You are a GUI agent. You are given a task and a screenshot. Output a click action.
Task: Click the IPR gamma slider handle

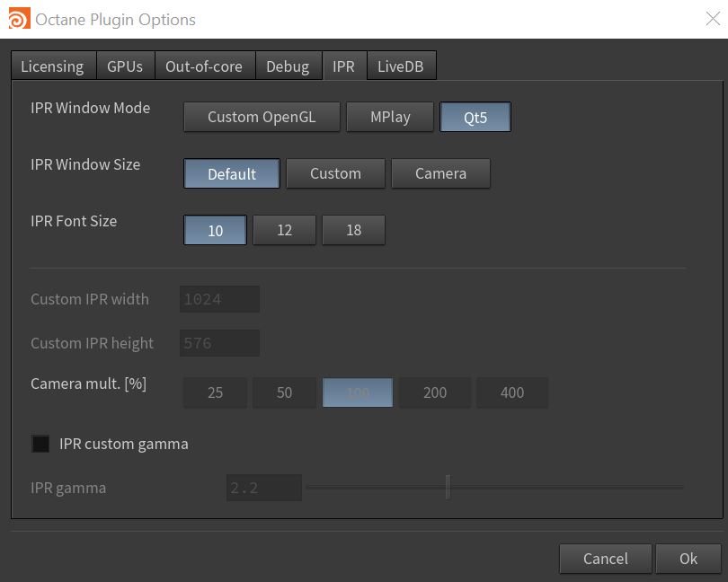(447, 488)
